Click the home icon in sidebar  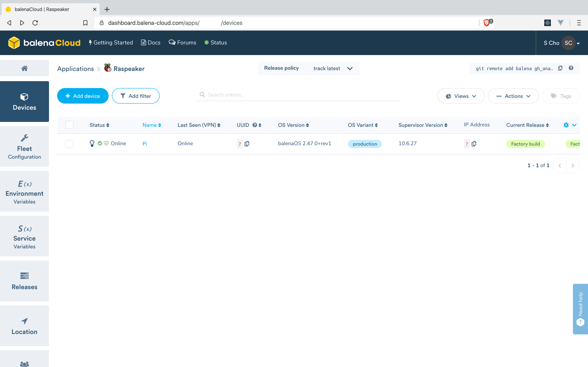tap(24, 69)
